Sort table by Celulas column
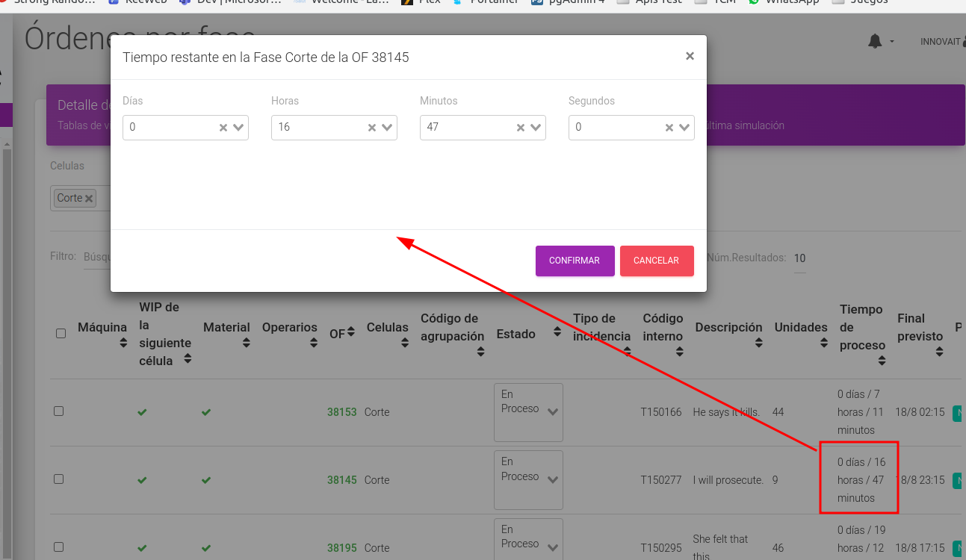Screen dimensions: 966x560 click(404, 343)
